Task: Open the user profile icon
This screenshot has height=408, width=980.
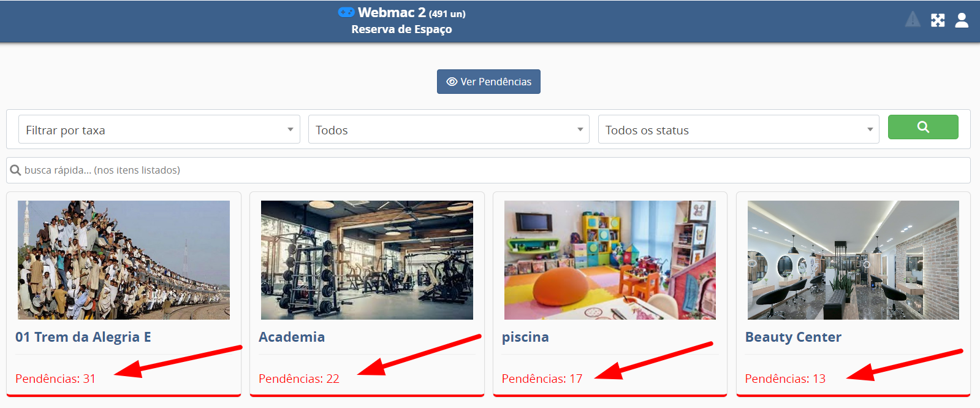Action: point(962,20)
